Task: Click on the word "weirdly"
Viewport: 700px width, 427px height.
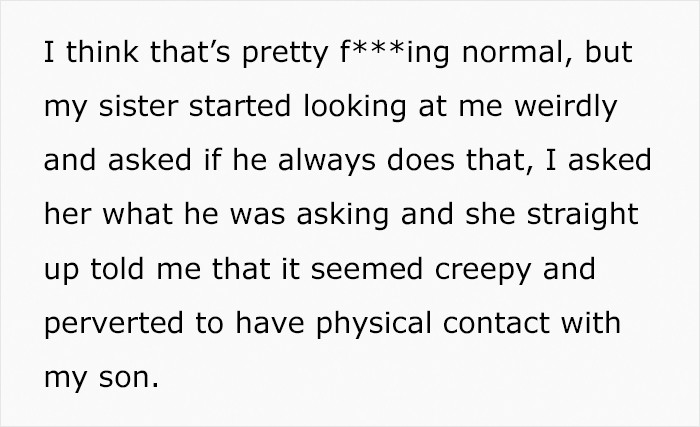Action: (x=566, y=107)
